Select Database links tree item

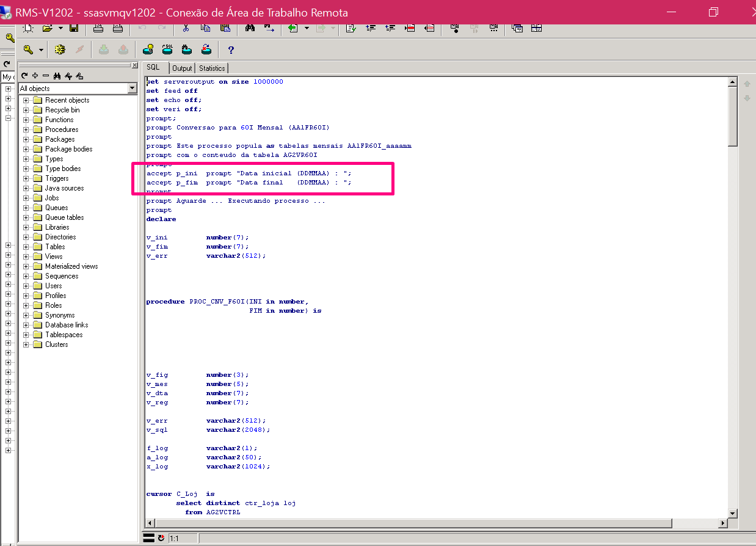pyautogui.click(x=67, y=325)
